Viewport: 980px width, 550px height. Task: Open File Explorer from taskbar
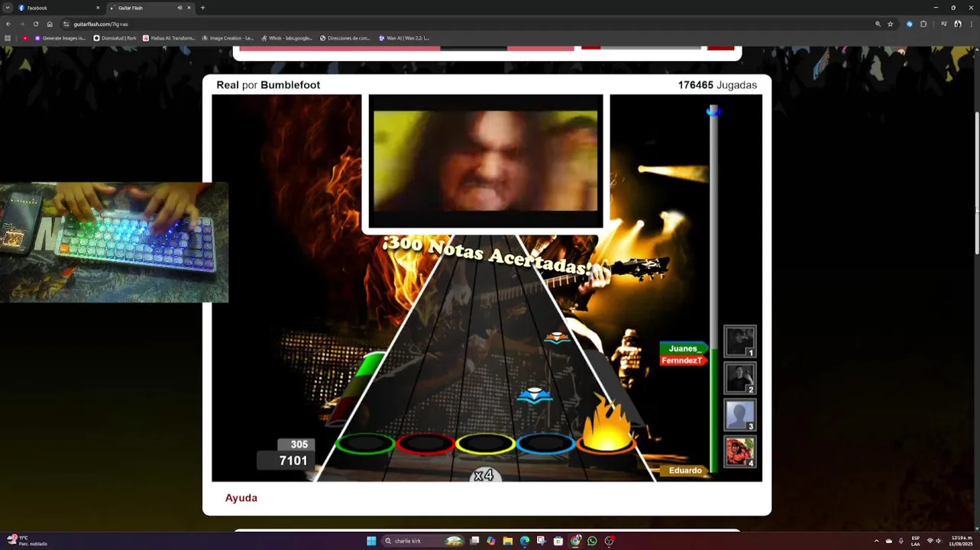point(507,541)
